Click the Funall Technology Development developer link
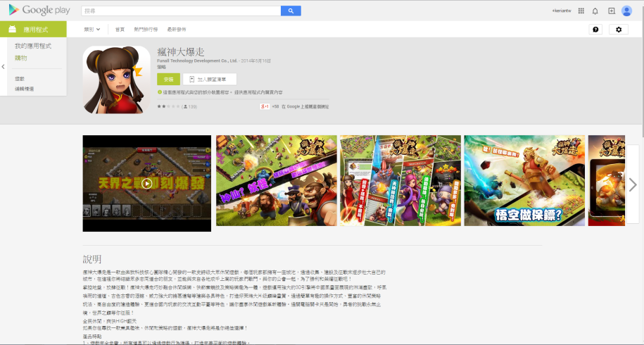The height and width of the screenshot is (345, 644). pyautogui.click(x=198, y=61)
